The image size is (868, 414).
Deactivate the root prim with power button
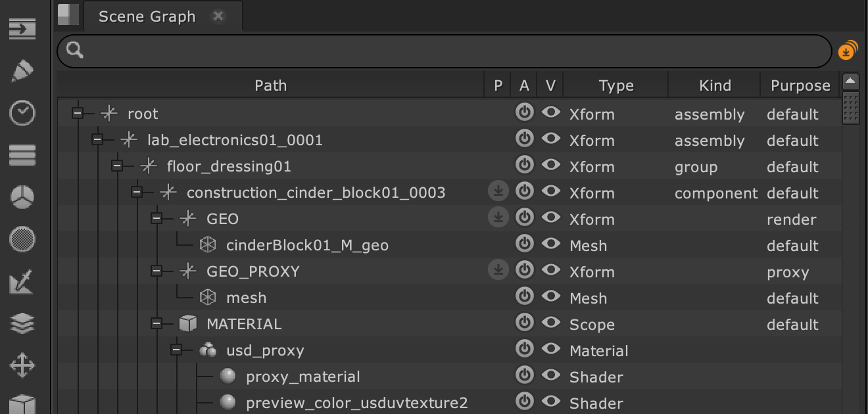524,112
